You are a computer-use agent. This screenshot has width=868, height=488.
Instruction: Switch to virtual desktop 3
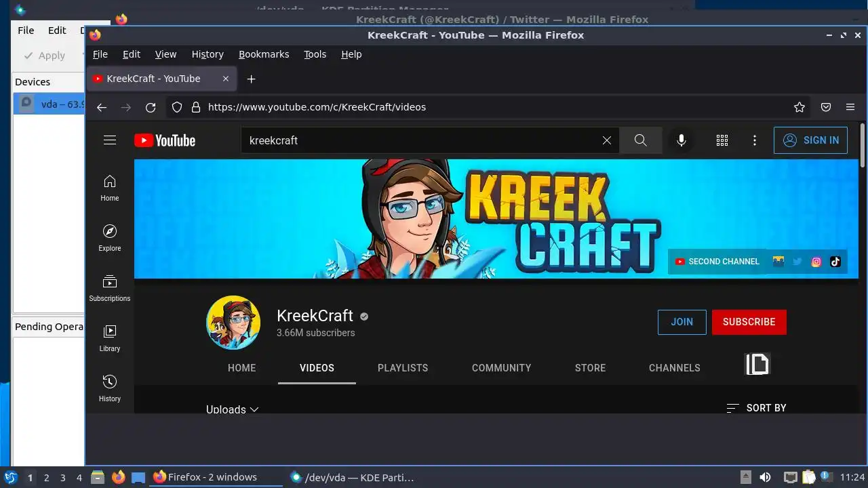coord(62,478)
